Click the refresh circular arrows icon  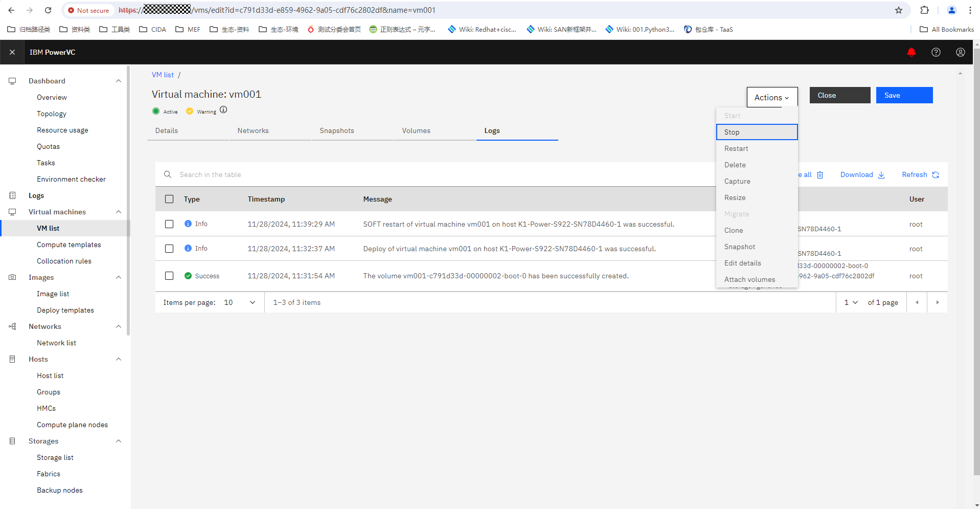[936, 175]
